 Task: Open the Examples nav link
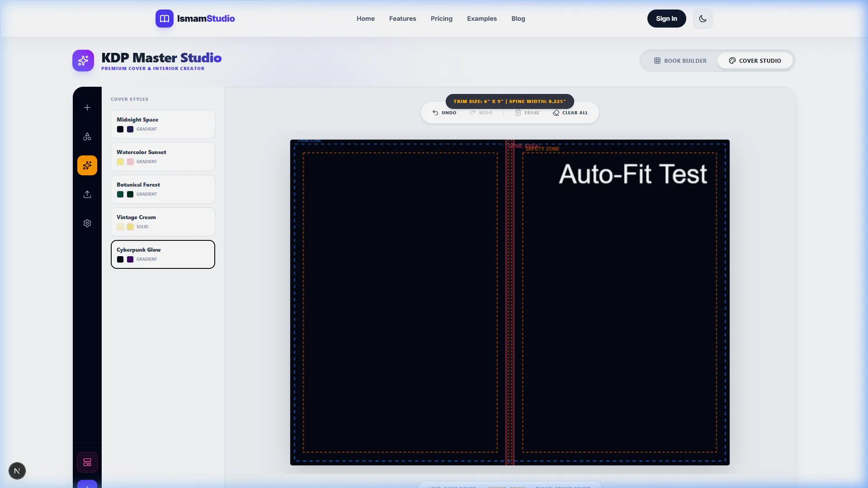tap(482, 19)
